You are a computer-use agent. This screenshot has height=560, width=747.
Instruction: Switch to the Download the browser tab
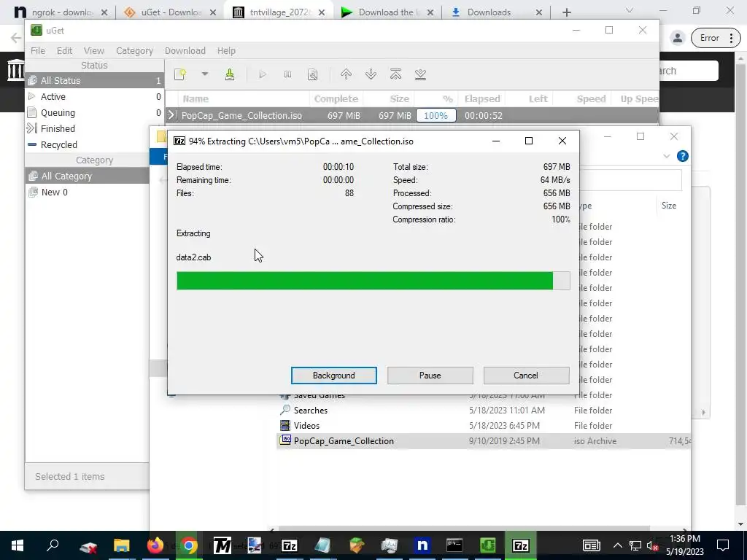[387, 12]
